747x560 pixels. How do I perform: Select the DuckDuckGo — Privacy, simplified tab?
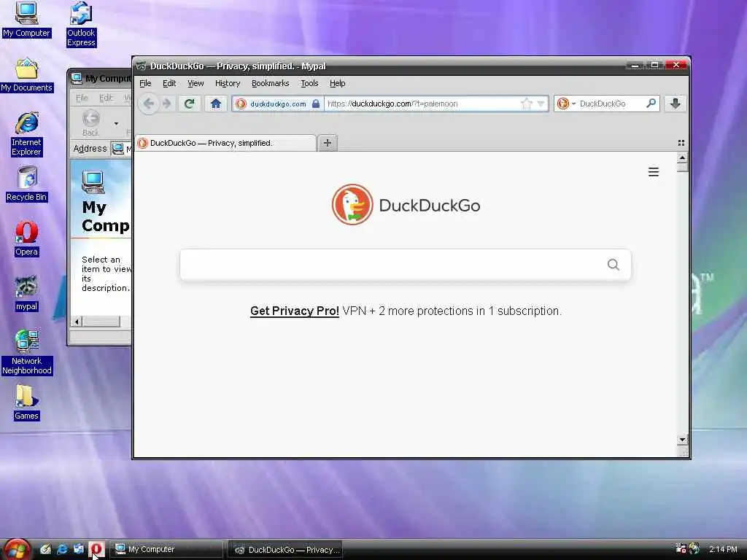225,143
